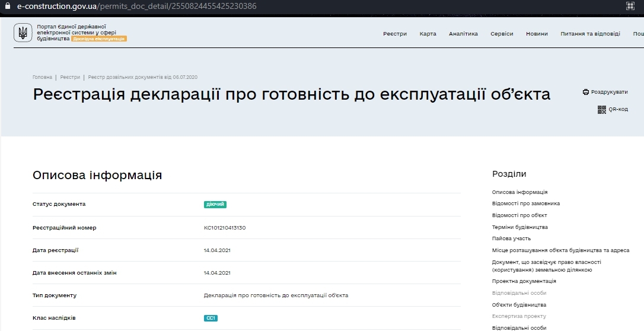
Task: Click the Статус документа label
Action: click(59, 204)
